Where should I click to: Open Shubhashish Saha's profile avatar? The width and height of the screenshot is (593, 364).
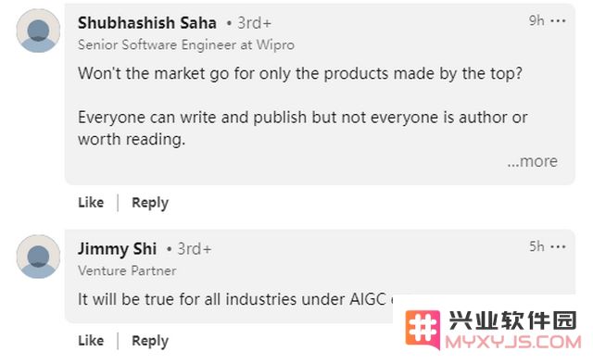pos(38,31)
